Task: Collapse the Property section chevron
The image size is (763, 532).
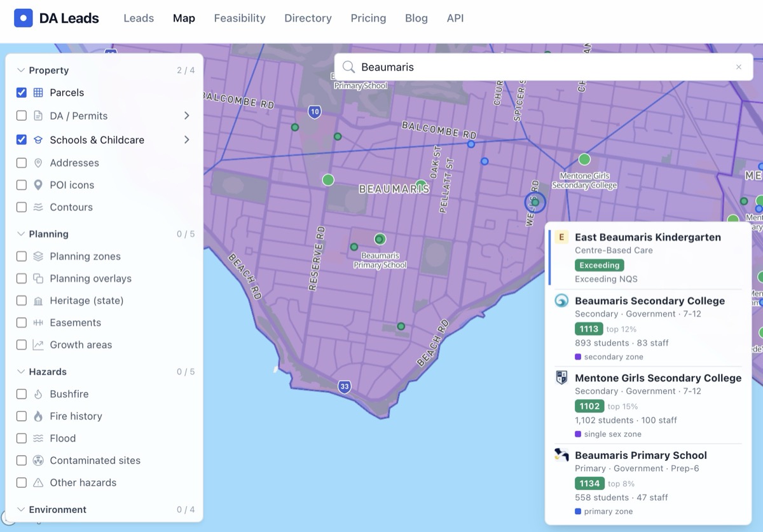Action: pos(21,71)
